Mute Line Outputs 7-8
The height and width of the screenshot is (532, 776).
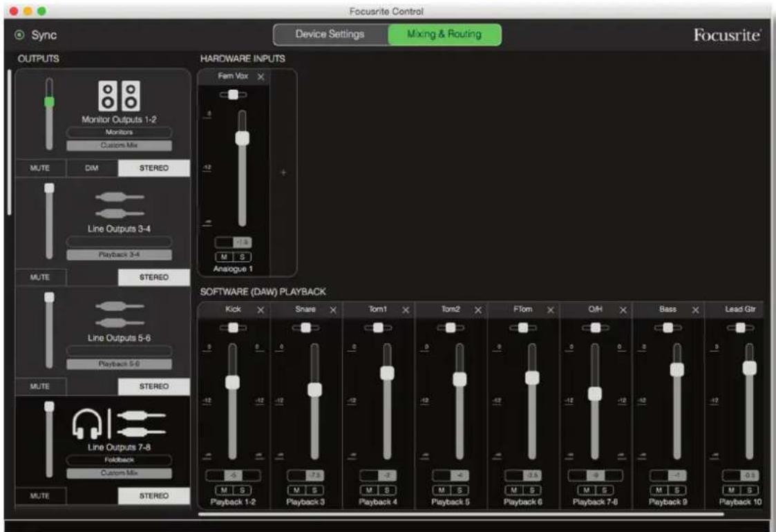coord(40,495)
